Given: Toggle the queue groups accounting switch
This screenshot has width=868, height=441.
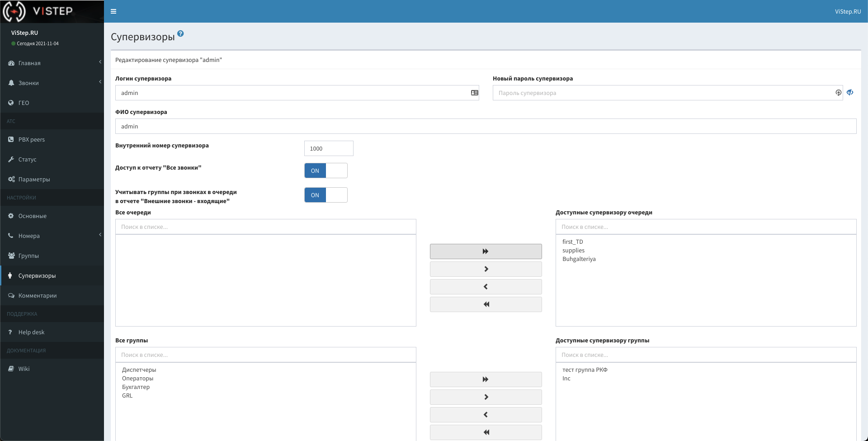Looking at the screenshot, I should [x=325, y=195].
